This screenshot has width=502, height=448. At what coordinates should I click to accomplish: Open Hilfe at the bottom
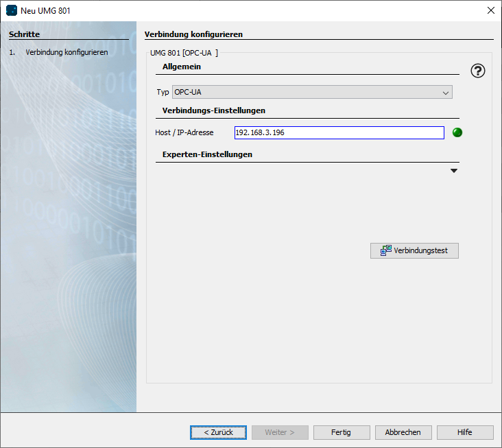(x=465, y=432)
